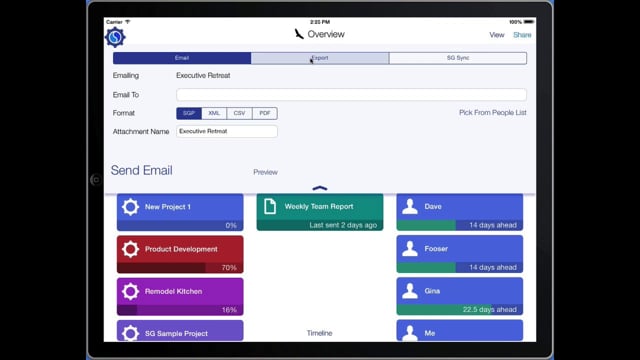Select SGP format

point(189,113)
